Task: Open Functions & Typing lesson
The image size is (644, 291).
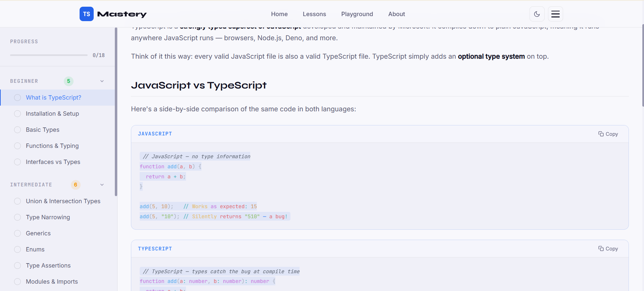Action: [52, 146]
